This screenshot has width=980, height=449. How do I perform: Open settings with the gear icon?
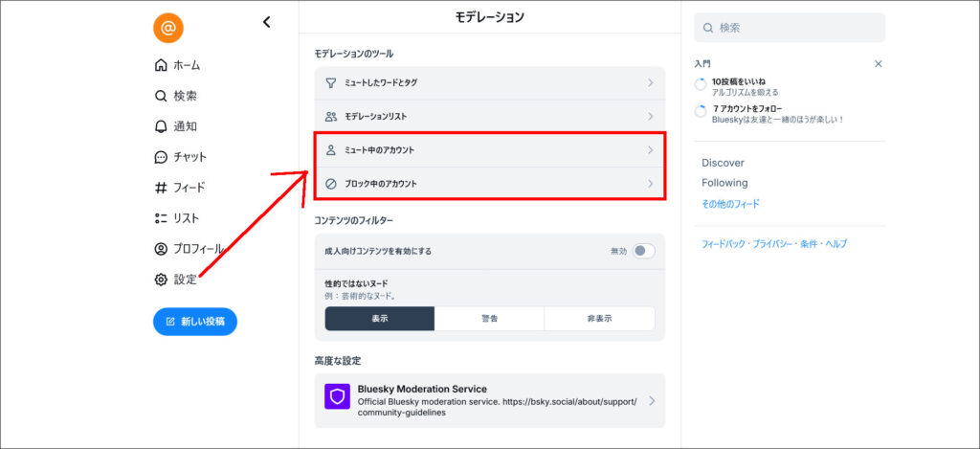click(x=161, y=280)
